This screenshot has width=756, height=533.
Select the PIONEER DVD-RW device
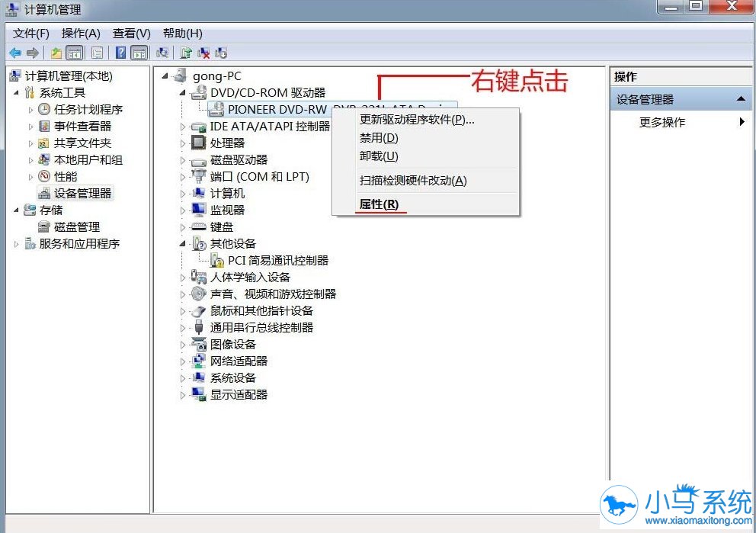[332, 110]
